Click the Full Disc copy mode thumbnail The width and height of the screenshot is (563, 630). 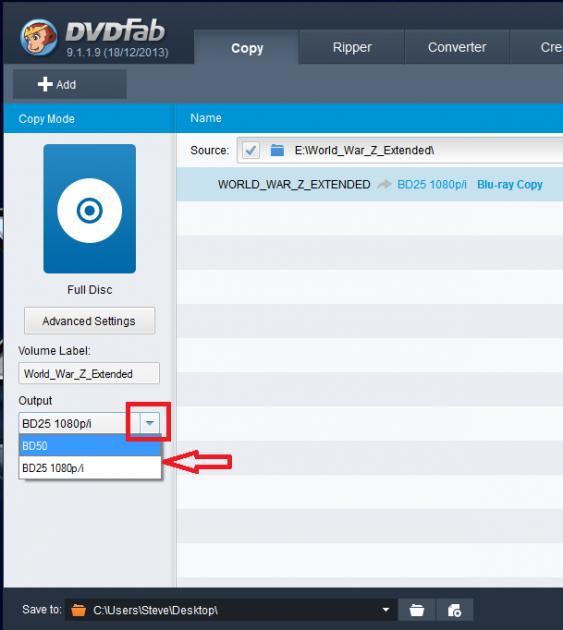point(90,209)
